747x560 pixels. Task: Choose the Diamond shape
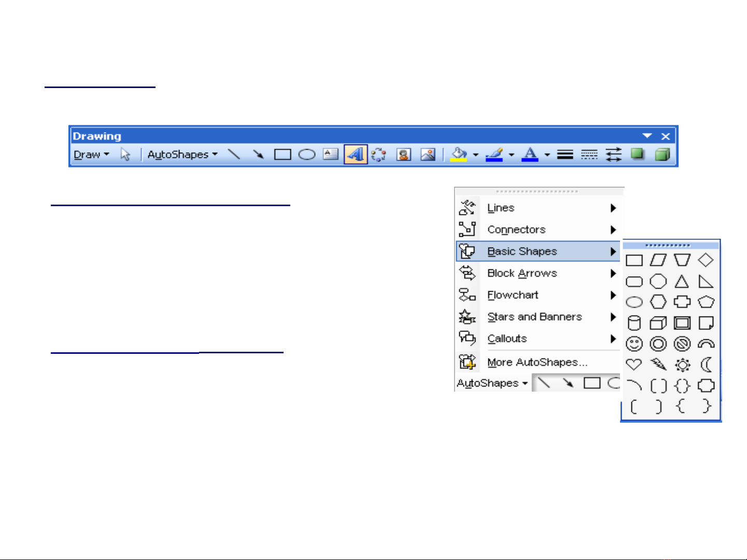point(706,260)
